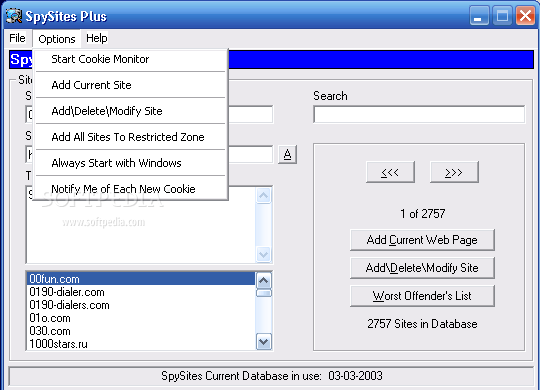Select 0190-dialer.com in the list
This screenshot has width=540, height=390.
point(141,292)
